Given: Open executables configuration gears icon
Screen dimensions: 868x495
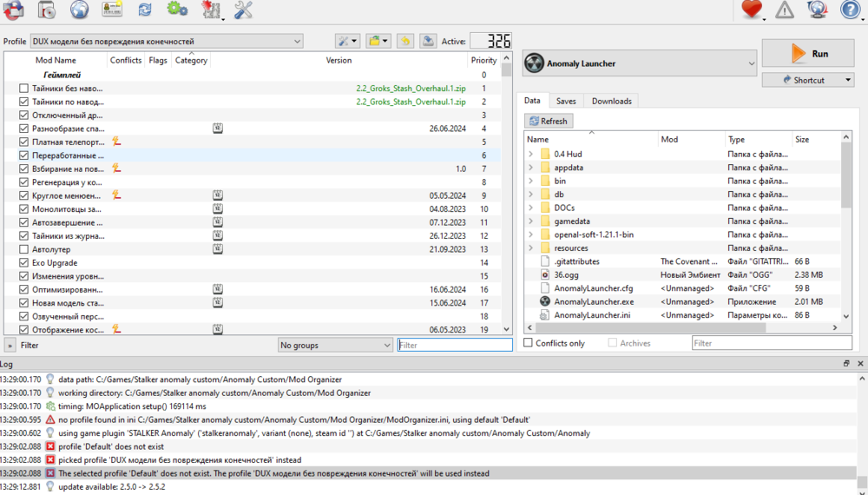Looking at the screenshot, I should click(x=177, y=10).
